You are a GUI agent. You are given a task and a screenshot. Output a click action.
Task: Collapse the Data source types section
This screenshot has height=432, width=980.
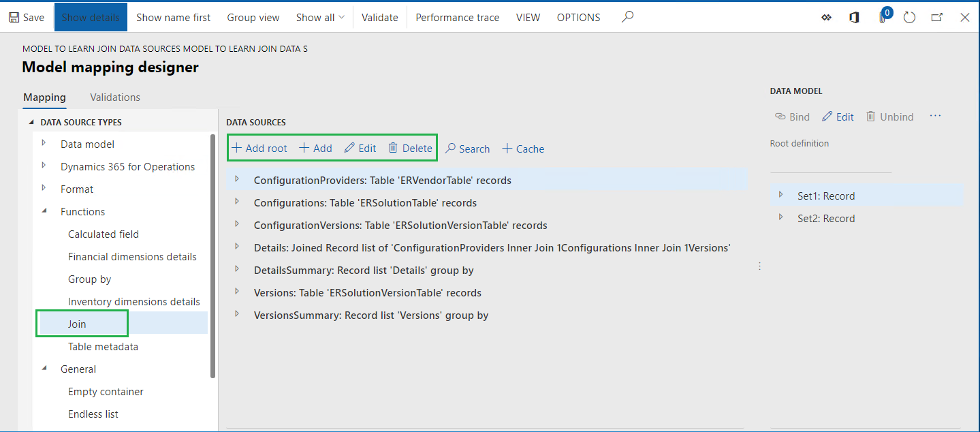click(31, 123)
